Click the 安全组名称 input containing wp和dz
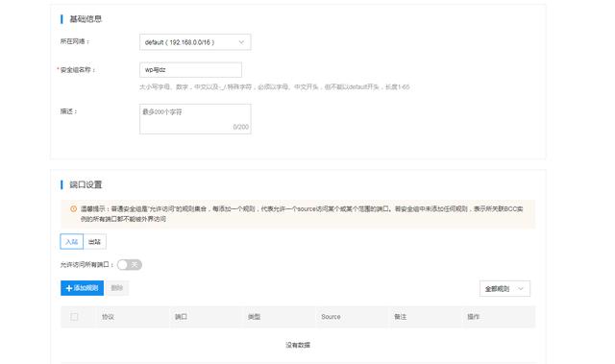This screenshot has height=364, width=615. point(190,70)
